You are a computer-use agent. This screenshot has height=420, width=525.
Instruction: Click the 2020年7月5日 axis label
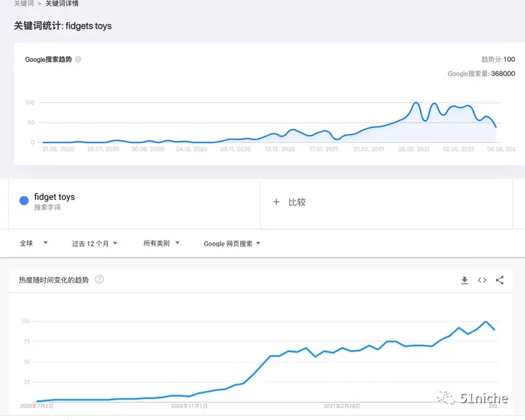click(36, 406)
